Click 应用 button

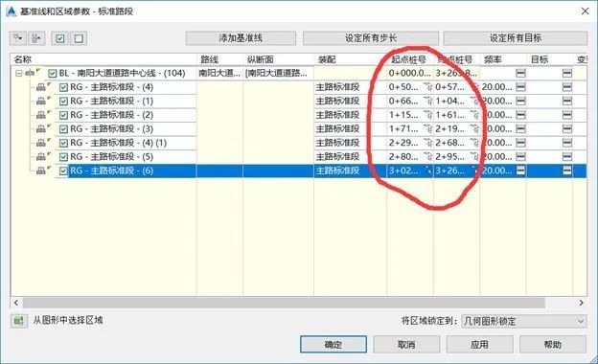(479, 345)
